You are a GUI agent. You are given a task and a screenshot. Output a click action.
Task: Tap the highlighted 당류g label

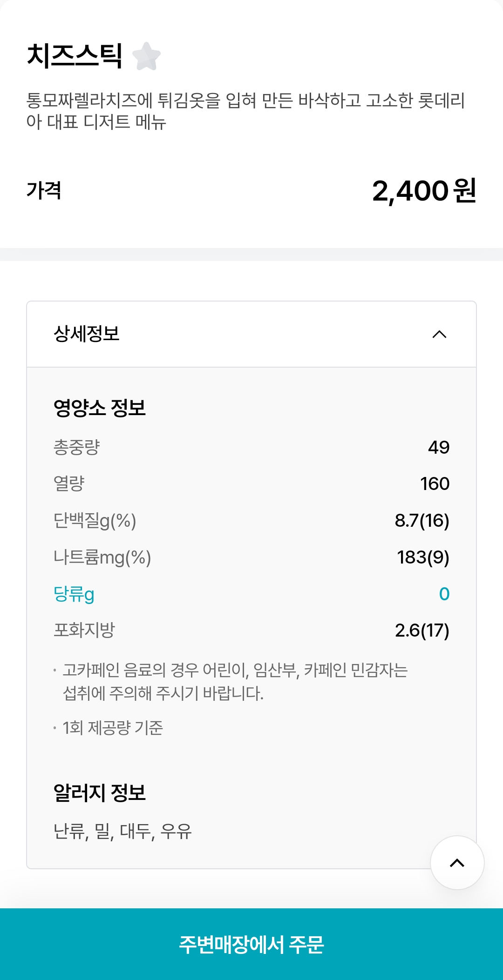74,594
